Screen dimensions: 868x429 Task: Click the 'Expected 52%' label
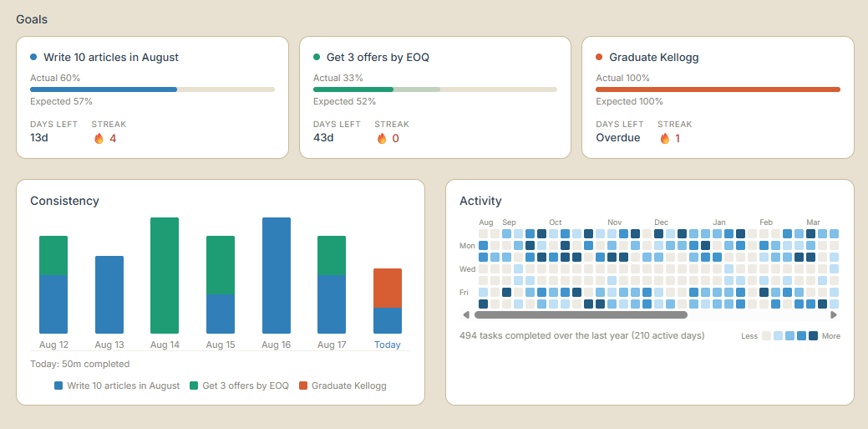[x=344, y=101]
